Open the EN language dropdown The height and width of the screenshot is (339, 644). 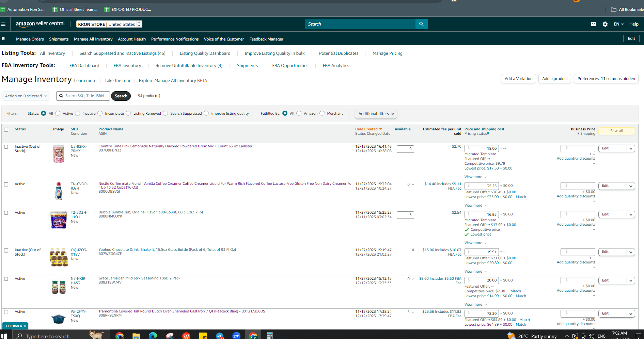click(618, 24)
